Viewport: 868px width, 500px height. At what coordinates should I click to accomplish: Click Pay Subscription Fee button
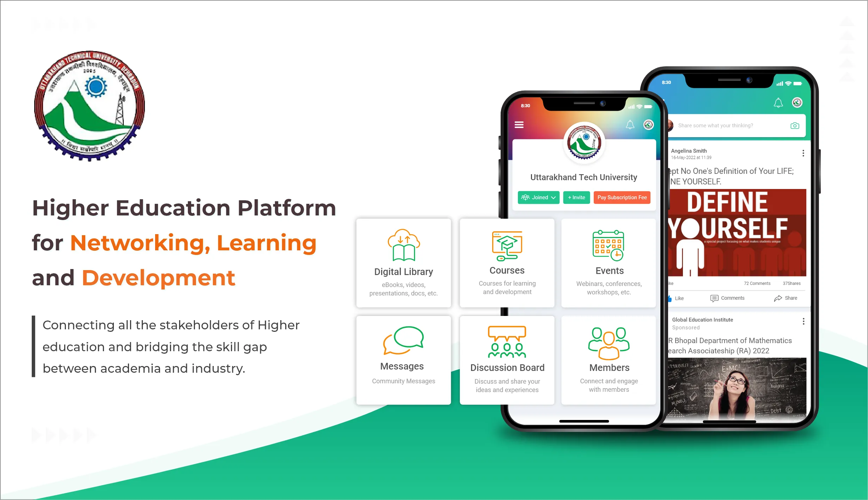click(x=622, y=197)
